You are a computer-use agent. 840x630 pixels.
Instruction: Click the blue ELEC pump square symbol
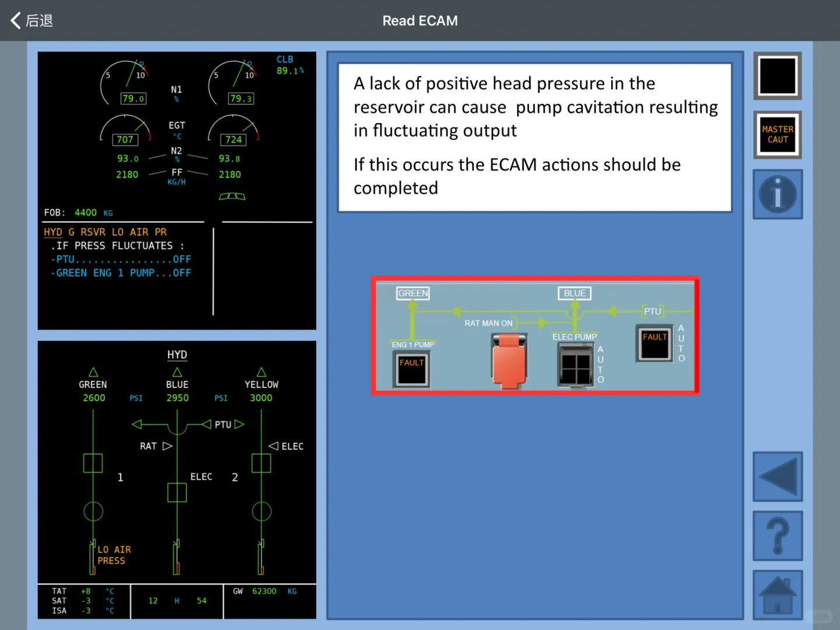[177, 492]
